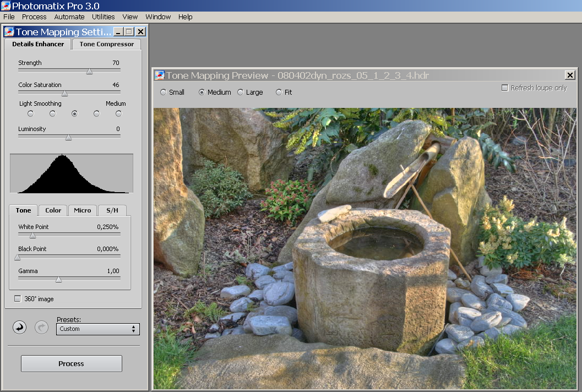This screenshot has width=582, height=392.
Task: Open the Utilities menu
Action: point(103,17)
